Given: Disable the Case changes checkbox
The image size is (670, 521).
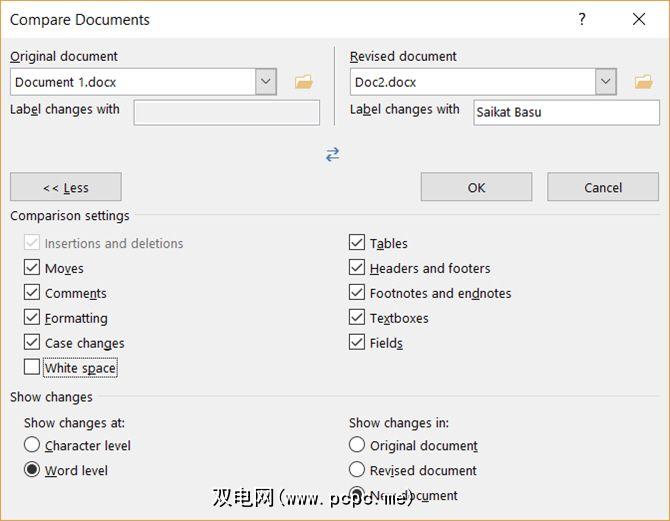Looking at the screenshot, I should pos(32,343).
